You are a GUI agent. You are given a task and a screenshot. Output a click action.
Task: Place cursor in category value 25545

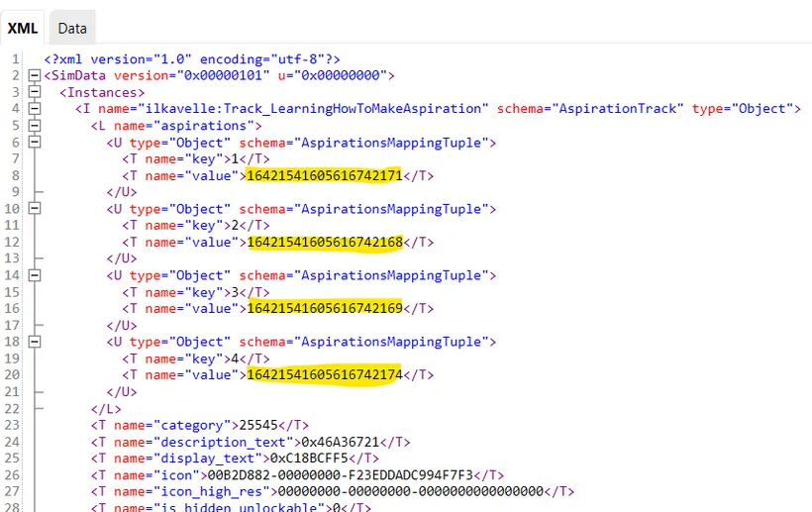(254, 426)
